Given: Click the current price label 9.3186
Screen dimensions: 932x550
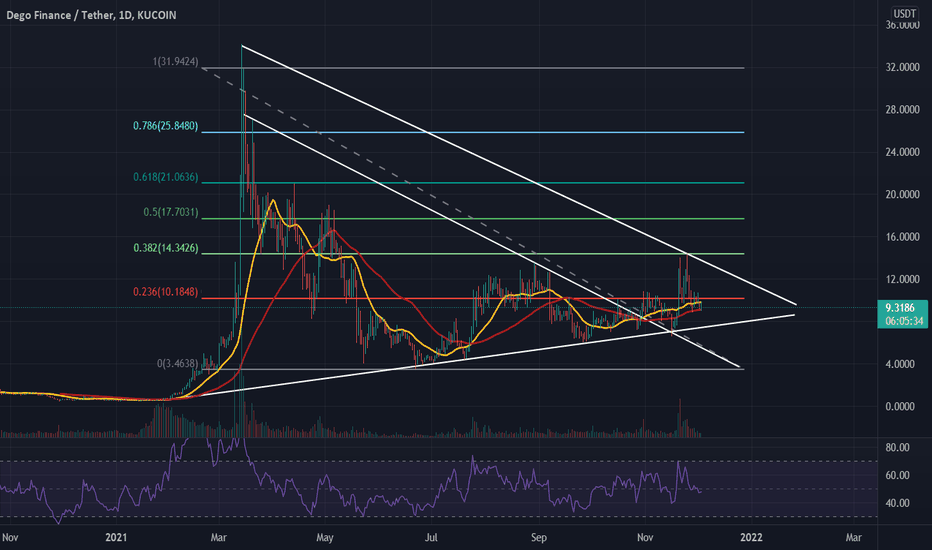Looking at the screenshot, I should coord(900,308).
